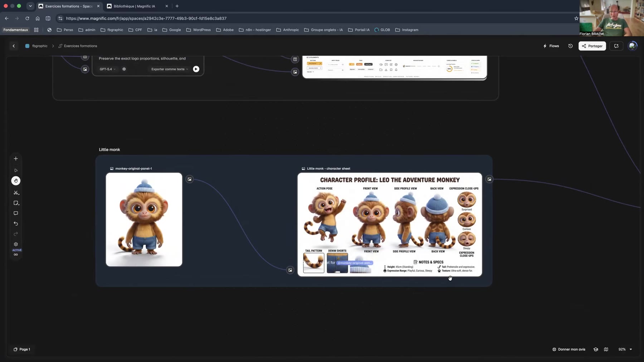The width and height of the screenshot is (644, 362).
Task: Open the n8n - hostinger bookmarks folder
Action: tap(255, 30)
